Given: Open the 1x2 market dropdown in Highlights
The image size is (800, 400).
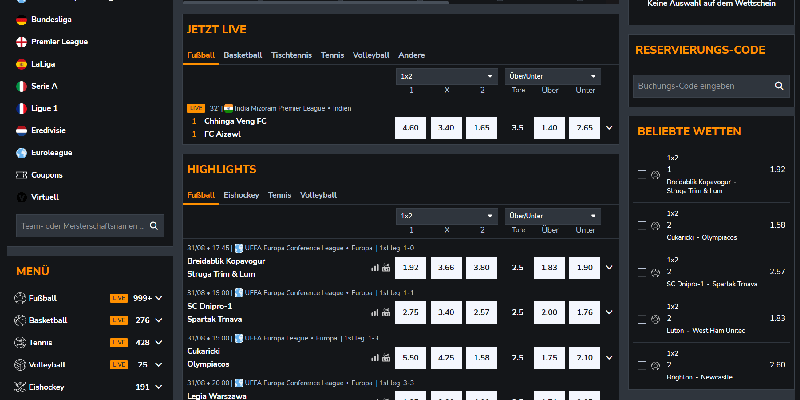Looking at the screenshot, I should pos(446,215).
